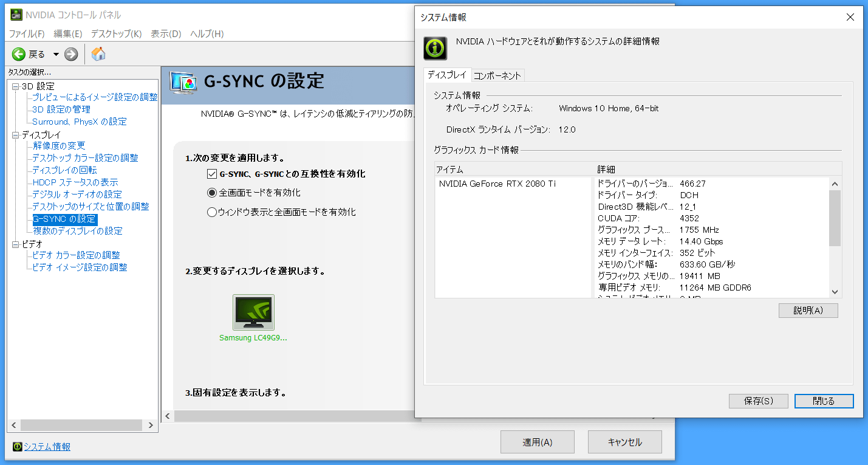
Task: Select デジタル オーディオの設定 tree item
Action: (77, 195)
